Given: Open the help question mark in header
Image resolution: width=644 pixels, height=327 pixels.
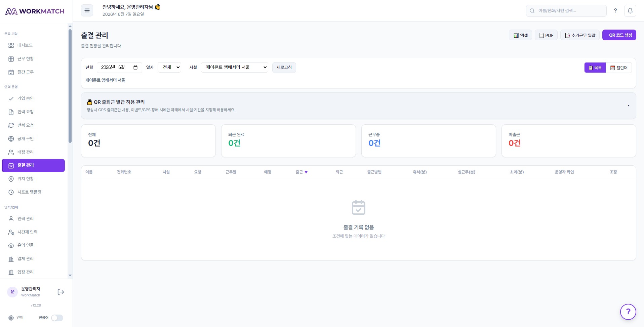Looking at the screenshot, I should pyautogui.click(x=615, y=10).
